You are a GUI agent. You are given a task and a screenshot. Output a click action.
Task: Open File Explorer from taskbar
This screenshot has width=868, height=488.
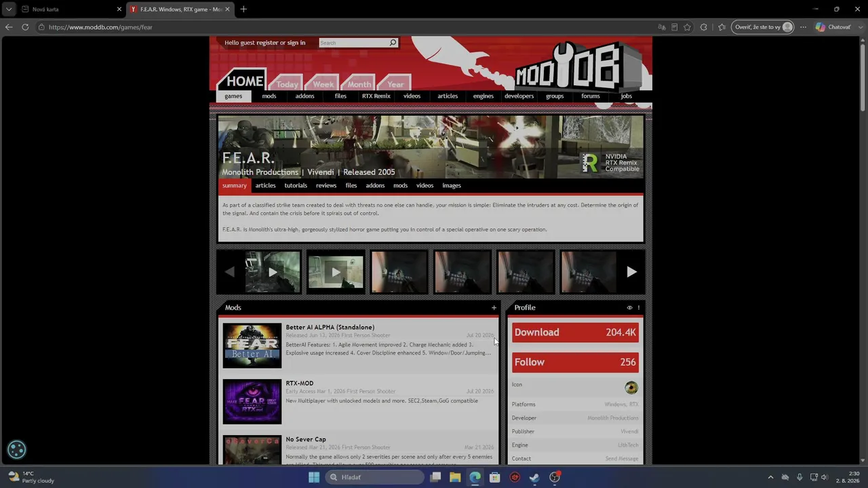click(x=455, y=477)
